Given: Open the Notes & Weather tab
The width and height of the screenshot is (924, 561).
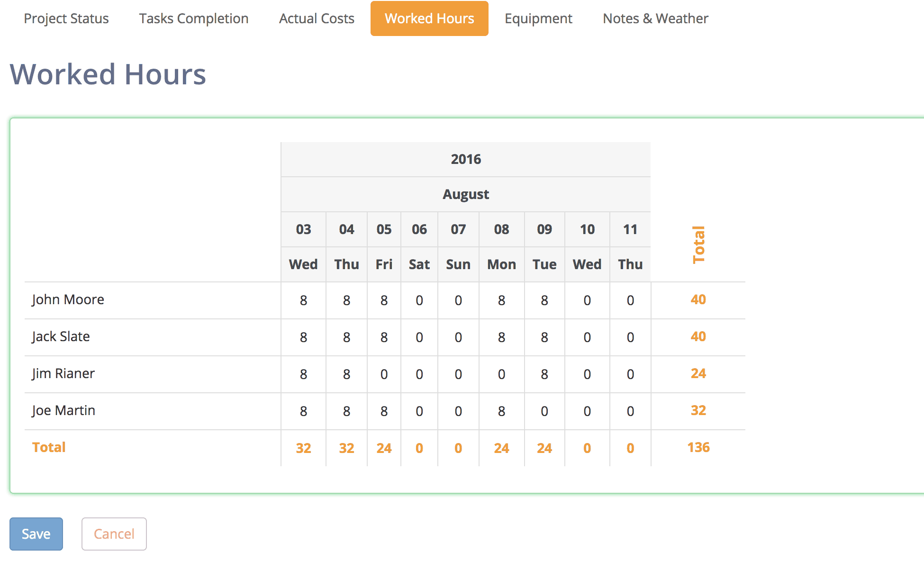Looking at the screenshot, I should click(x=655, y=18).
